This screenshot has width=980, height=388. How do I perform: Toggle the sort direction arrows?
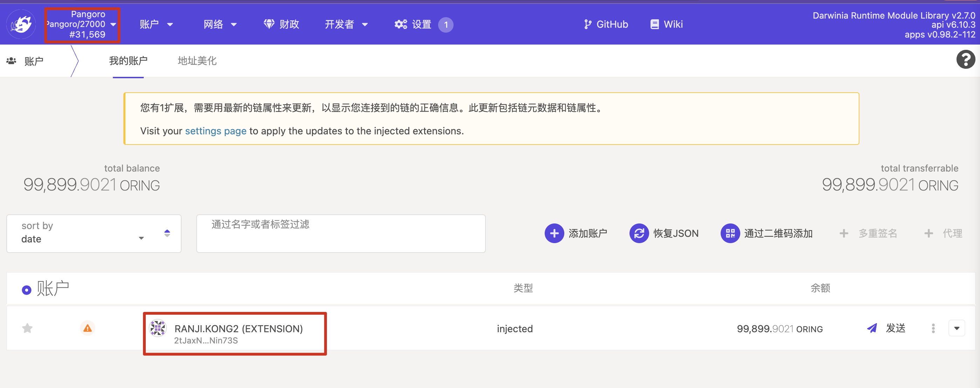pyautogui.click(x=167, y=233)
